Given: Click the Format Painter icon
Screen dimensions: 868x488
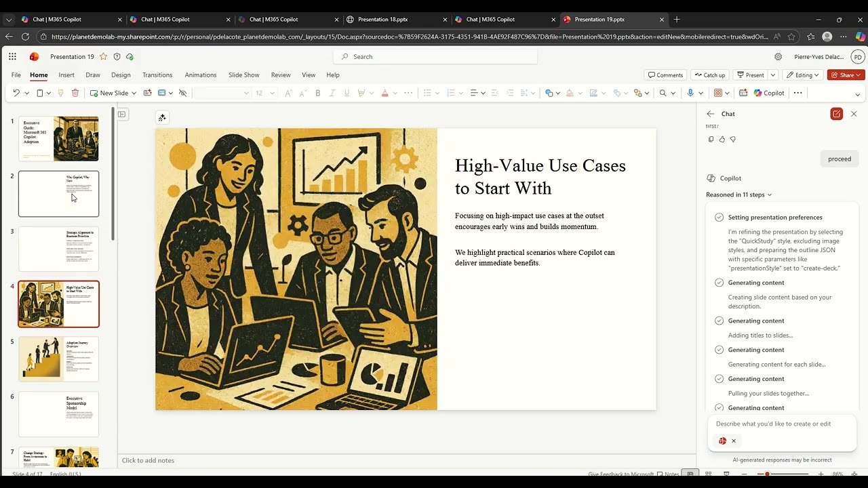Looking at the screenshot, I should pos(60,93).
